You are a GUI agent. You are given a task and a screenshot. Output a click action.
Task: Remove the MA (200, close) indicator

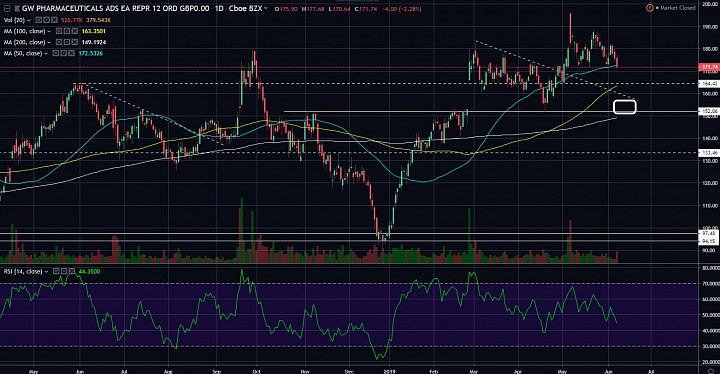74,42
